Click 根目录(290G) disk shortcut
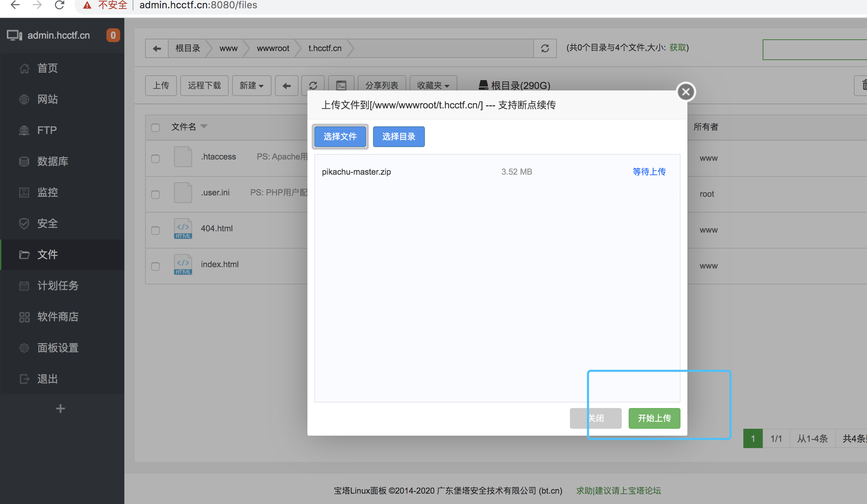The height and width of the screenshot is (504, 867). pos(514,85)
